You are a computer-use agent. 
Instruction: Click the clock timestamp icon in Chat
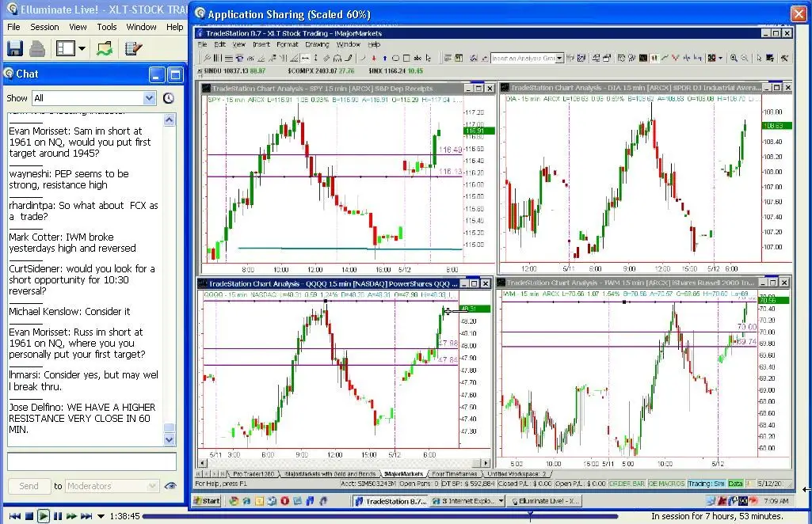168,98
